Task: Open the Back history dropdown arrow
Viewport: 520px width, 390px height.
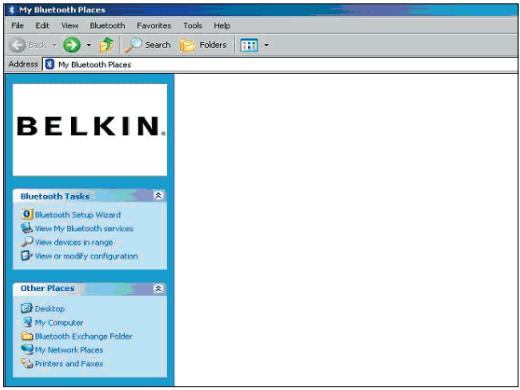Action: (x=55, y=45)
